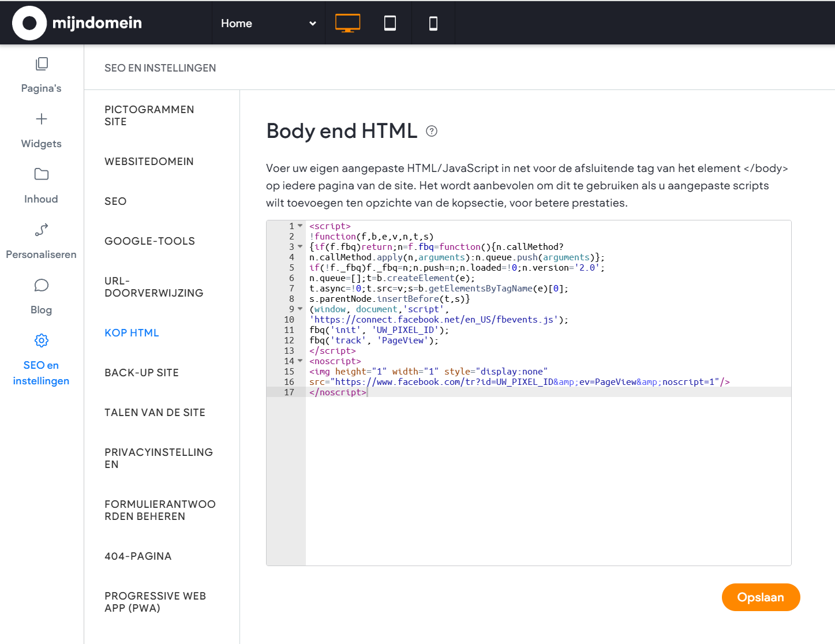Open Formulierantwoorden Beheren section

[x=160, y=510]
